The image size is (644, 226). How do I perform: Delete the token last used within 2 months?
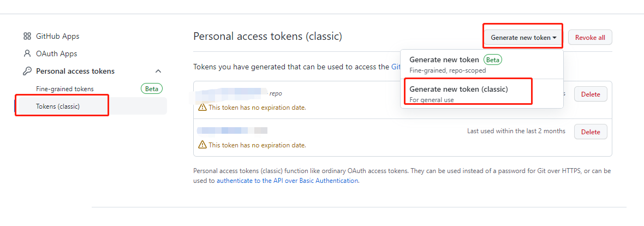tap(591, 132)
